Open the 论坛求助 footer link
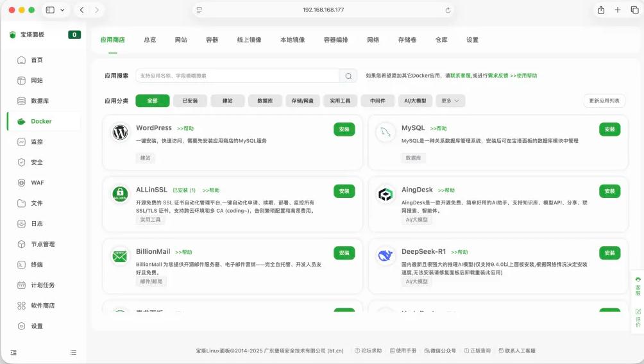Image resolution: width=644 pixels, height=364 pixels. [x=368, y=351]
